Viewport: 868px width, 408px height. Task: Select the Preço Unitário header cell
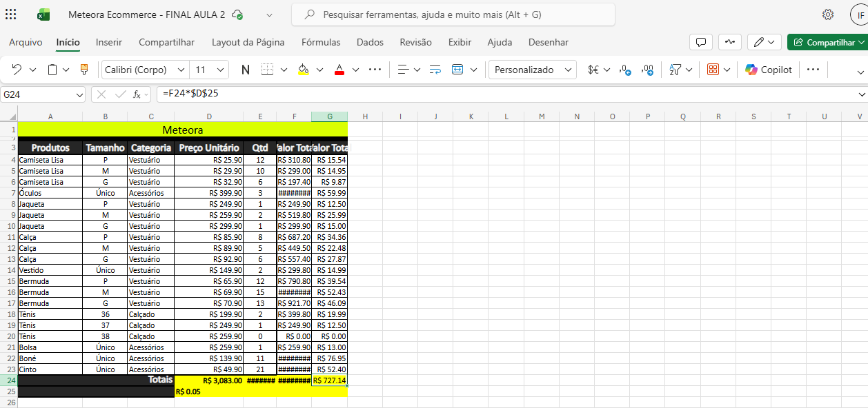pyautogui.click(x=208, y=147)
